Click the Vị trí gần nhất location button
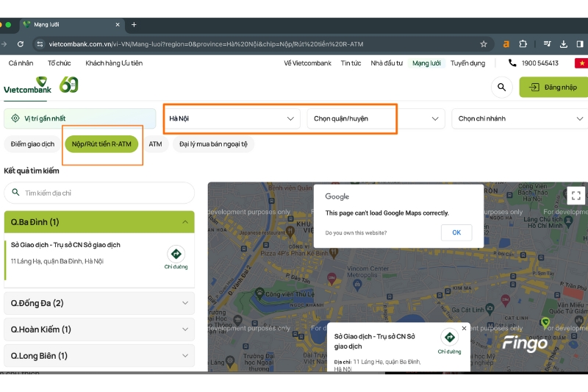Image resolution: width=588 pixels, height=392 pixels. point(79,118)
